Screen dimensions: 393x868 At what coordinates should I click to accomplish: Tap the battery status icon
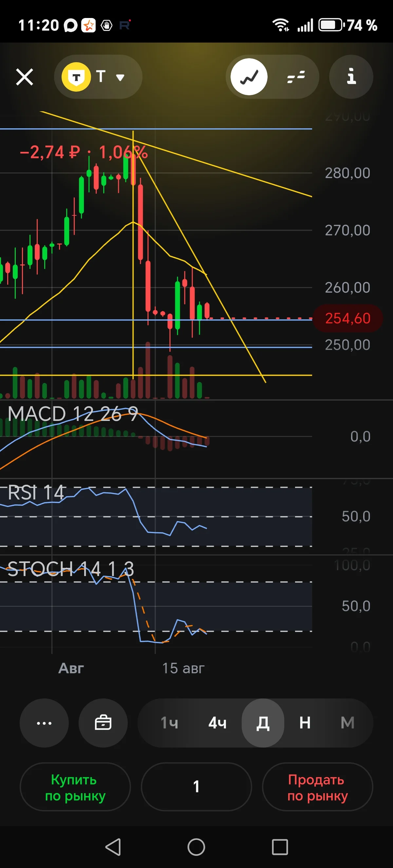coord(332,25)
